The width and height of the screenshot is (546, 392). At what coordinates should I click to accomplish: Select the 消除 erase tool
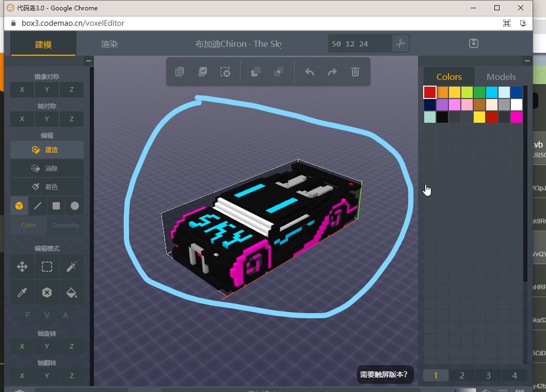pos(47,169)
